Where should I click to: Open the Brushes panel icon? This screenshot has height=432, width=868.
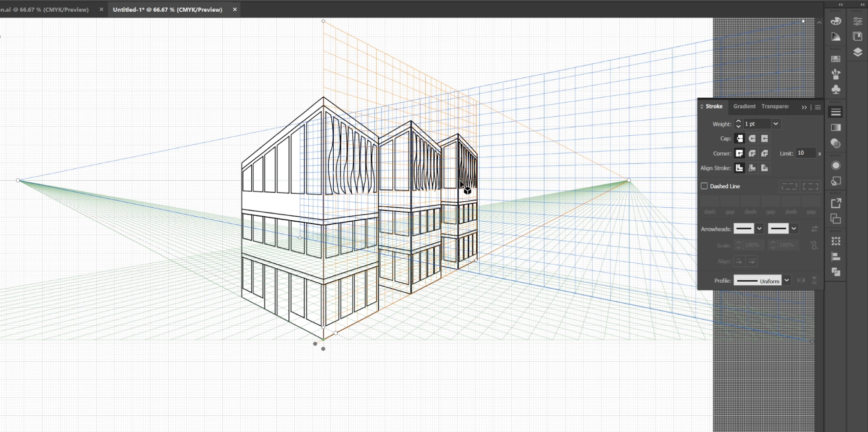[835, 74]
